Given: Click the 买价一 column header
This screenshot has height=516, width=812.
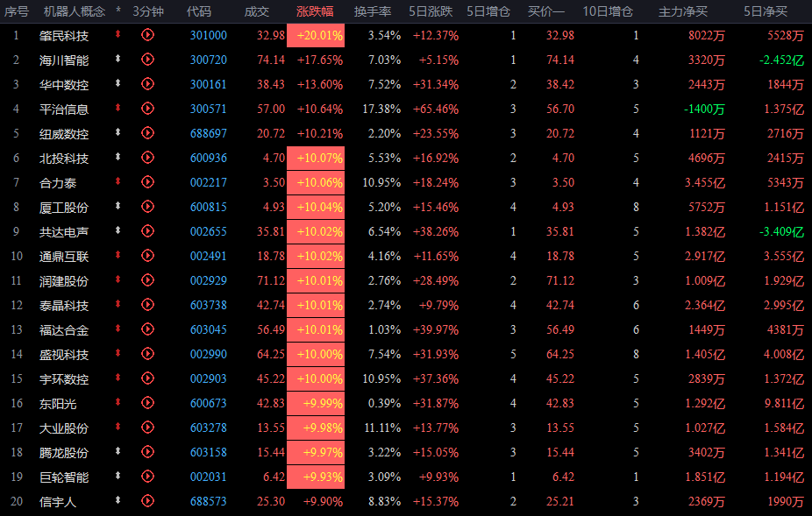Looking at the screenshot, I should (546, 11).
